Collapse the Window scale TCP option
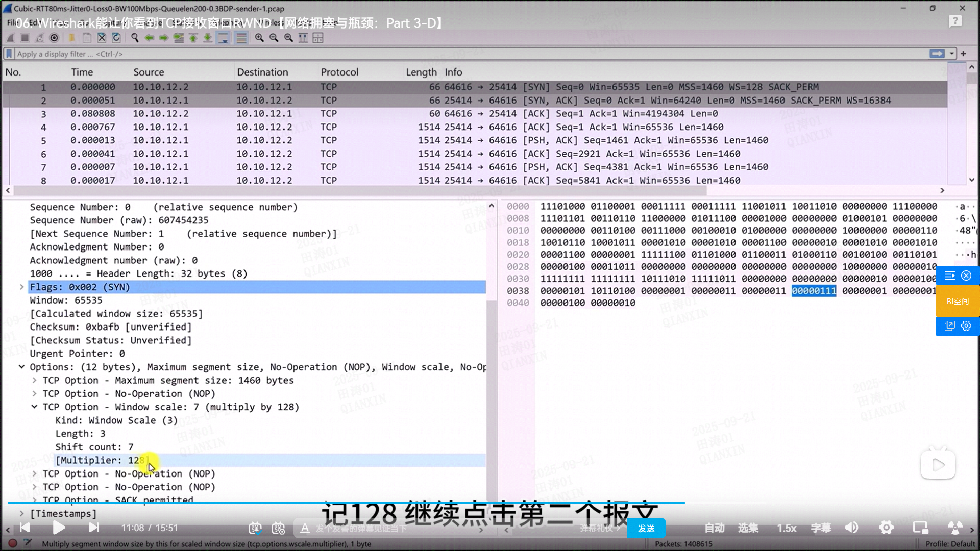This screenshot has width=980, height=551. click(34, 407)
